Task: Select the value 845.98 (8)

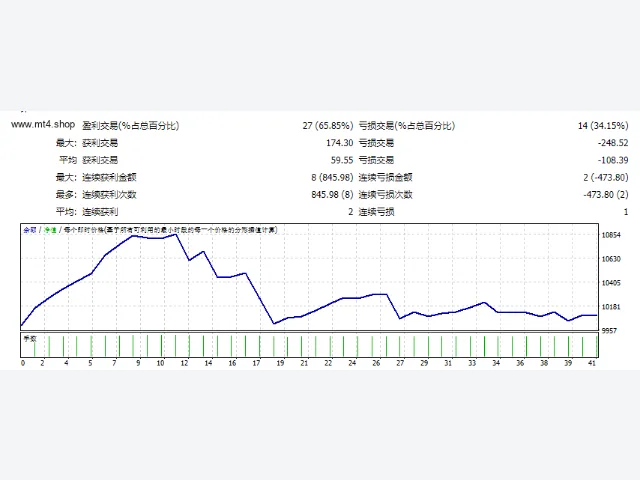Action: (332, 194)
